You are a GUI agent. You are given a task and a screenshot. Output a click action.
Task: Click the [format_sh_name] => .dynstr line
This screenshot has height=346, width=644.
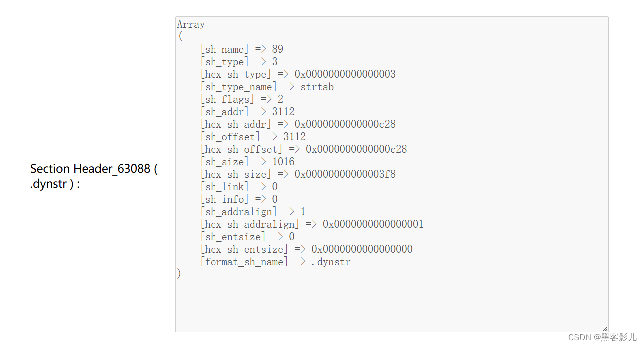click(275, 262)
